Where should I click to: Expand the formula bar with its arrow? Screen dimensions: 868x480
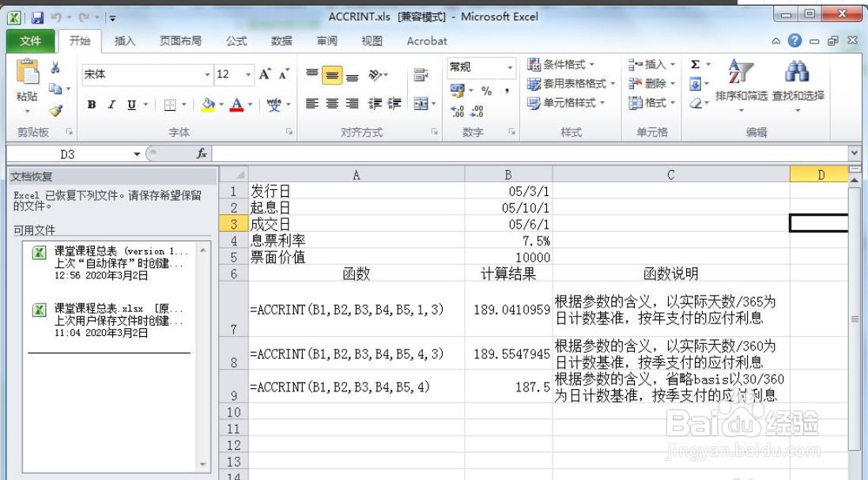(x=855, y=153)
